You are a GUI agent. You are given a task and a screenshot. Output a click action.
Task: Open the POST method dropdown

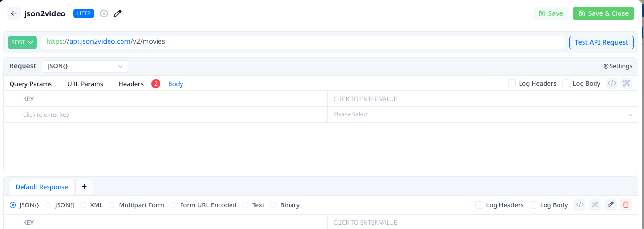click(22, 42)
